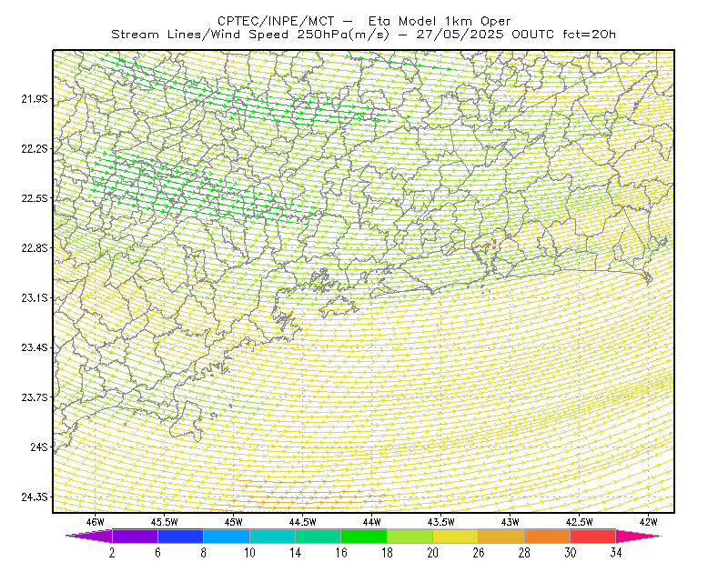Select the light blue 8-10 legend block

[227, 536]
